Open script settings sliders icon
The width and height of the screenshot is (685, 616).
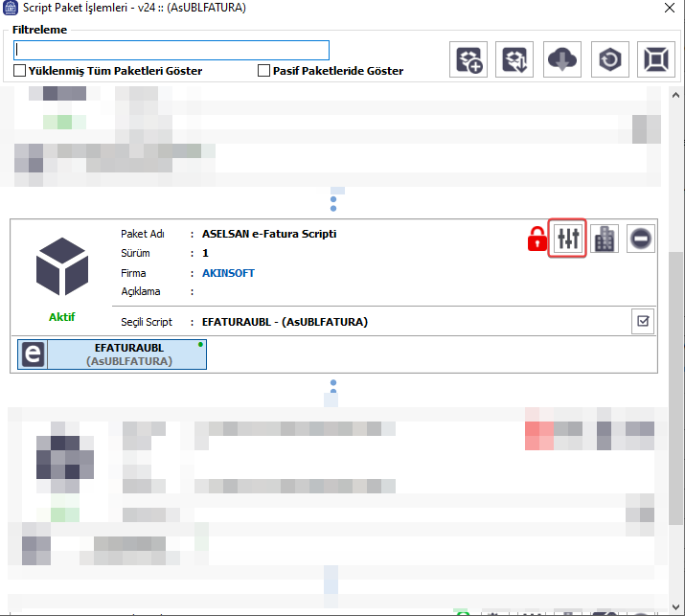pos(569,239)
